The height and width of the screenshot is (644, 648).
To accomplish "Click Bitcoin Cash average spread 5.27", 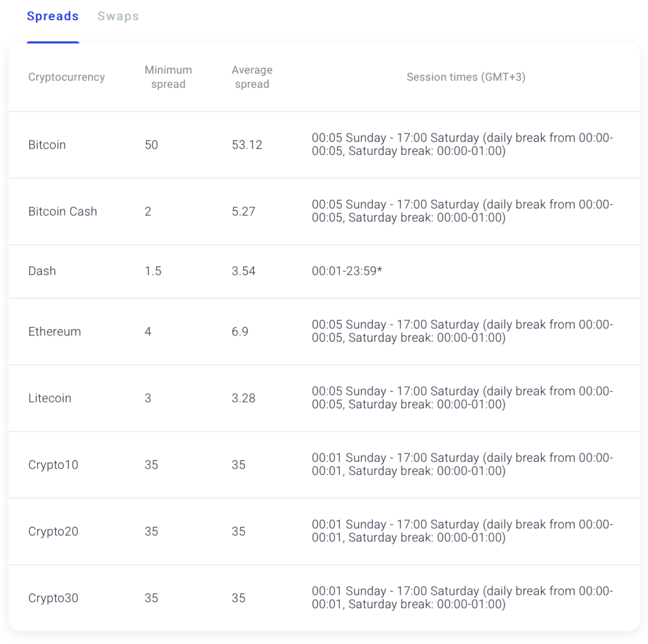I will 244,211.
